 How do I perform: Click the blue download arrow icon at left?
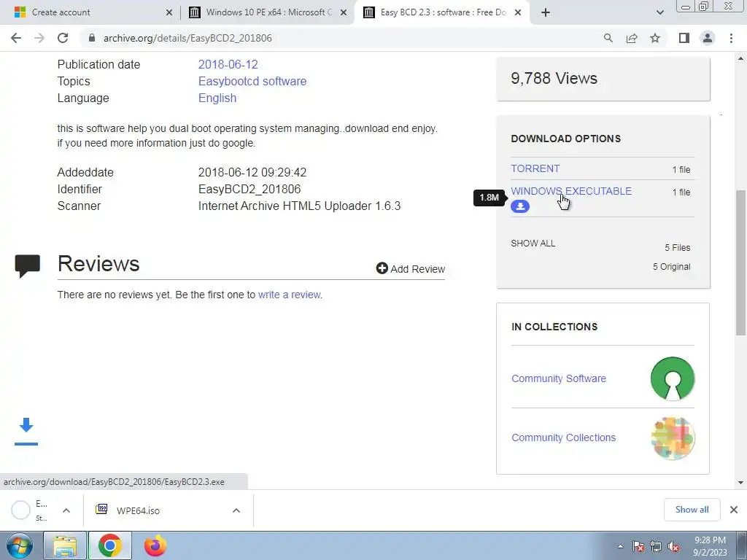click(x=26, y=432)
